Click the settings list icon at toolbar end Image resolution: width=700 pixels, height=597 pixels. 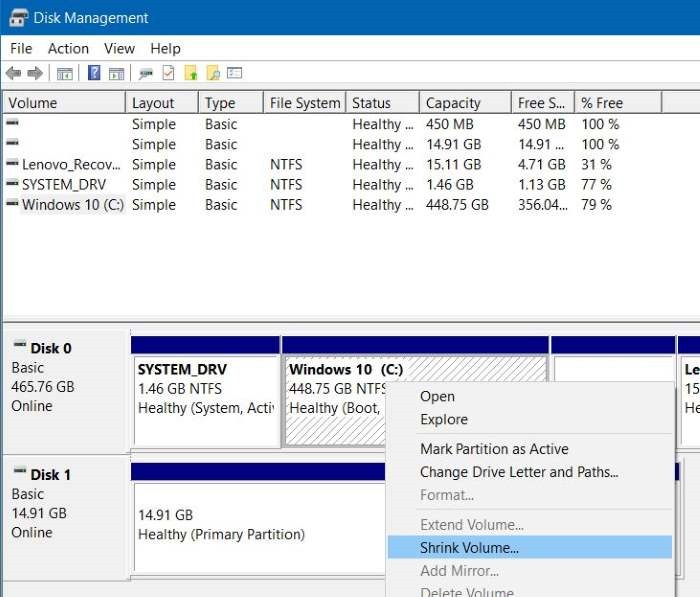[x=235, y=73]
